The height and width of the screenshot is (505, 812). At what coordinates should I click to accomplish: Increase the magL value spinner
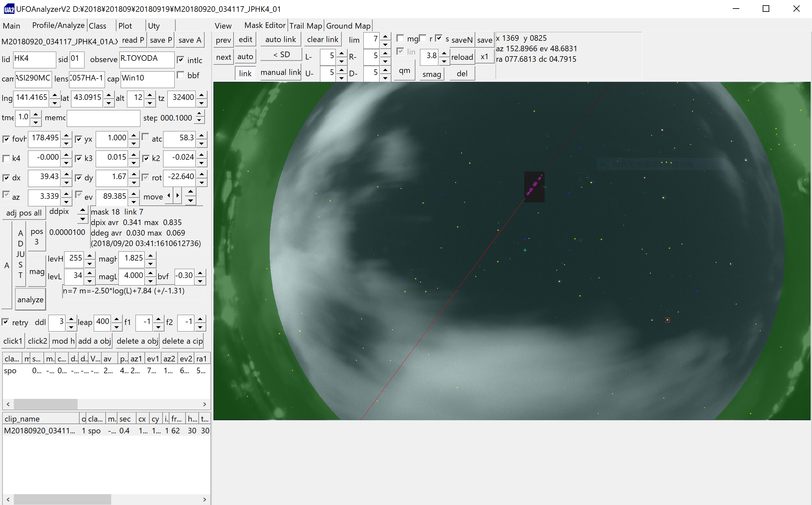151,272
